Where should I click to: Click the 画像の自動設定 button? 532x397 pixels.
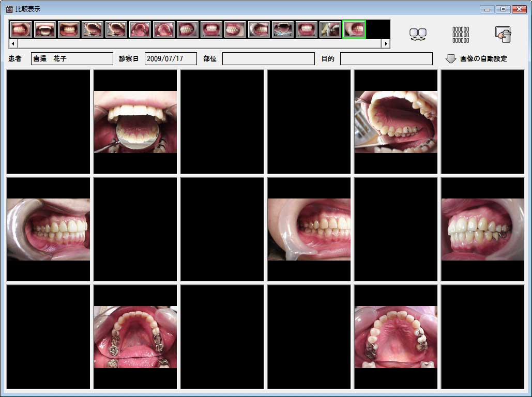click(x=476, y=59)
